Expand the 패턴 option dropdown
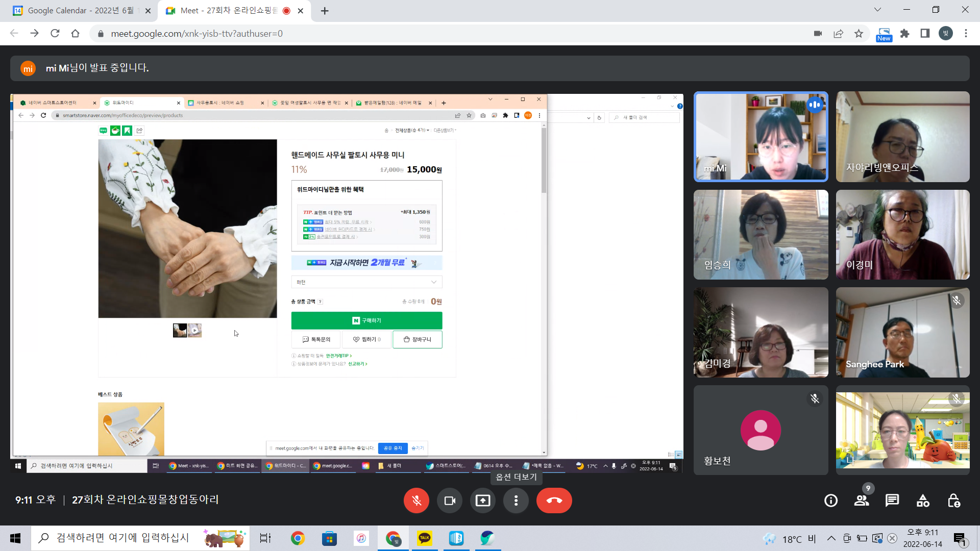Viewport: 980px width, 551px height. [x=366, y=282]
